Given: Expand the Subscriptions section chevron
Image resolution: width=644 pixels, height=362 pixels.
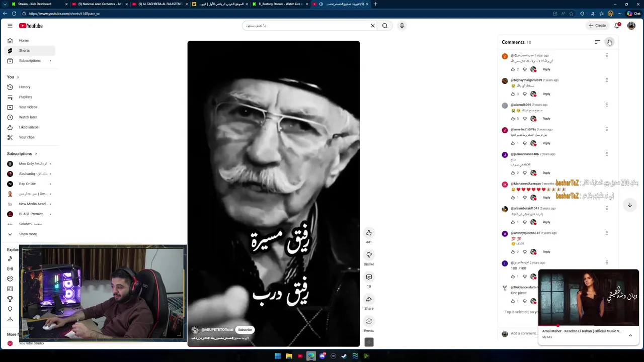Looking at the screenshot, I should (x=36, y=154).
